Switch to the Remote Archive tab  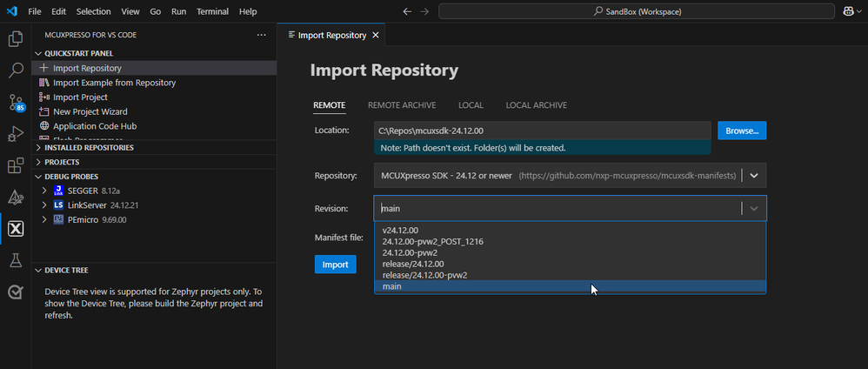(401, 105)
